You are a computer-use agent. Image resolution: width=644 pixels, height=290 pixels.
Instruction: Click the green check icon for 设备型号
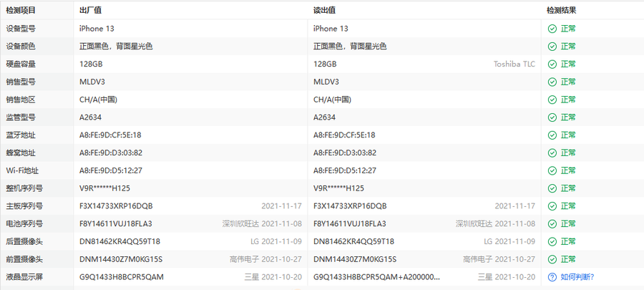pos(552,29)
